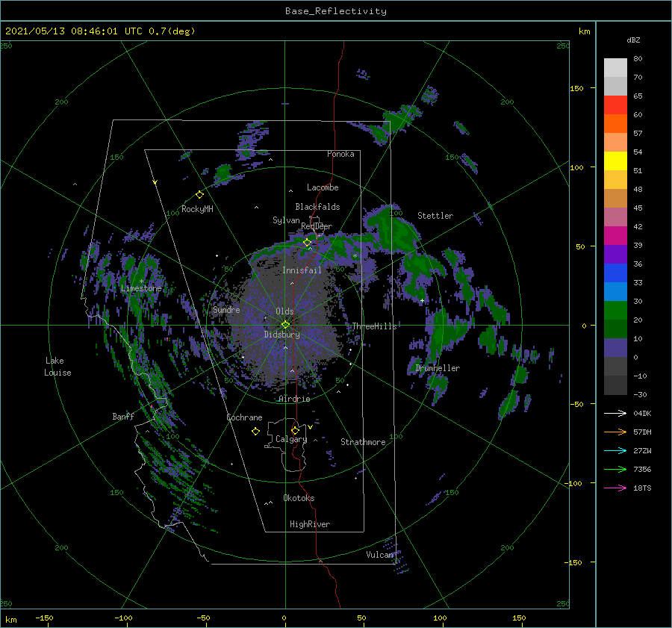This screenshot has height=628, width=672.
Task: Click the -150 tick on bottom km axis
Action: pyautogui.click(x=44, y=618)
